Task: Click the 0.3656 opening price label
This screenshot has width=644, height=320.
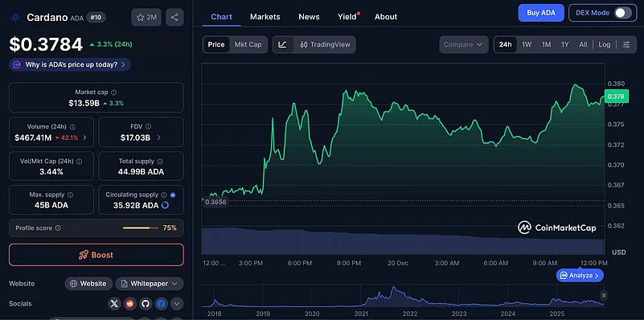Action: click(215, 202)
